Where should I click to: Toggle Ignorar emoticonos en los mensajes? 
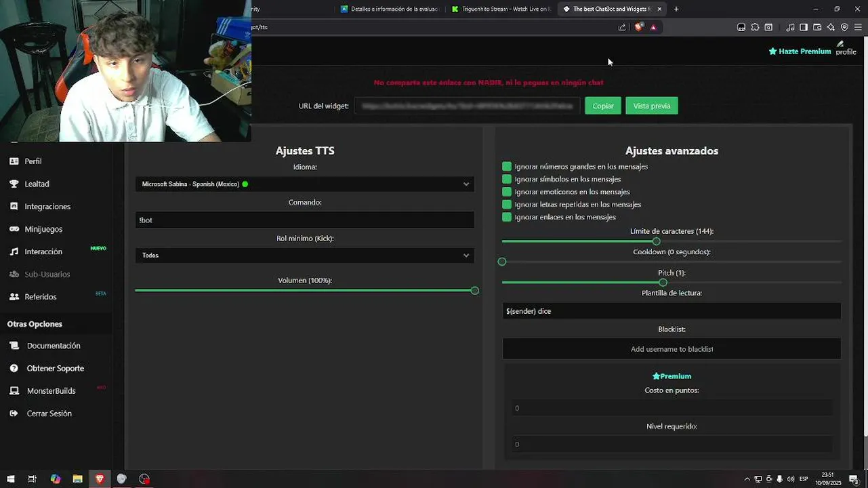(x=507, y=192)
